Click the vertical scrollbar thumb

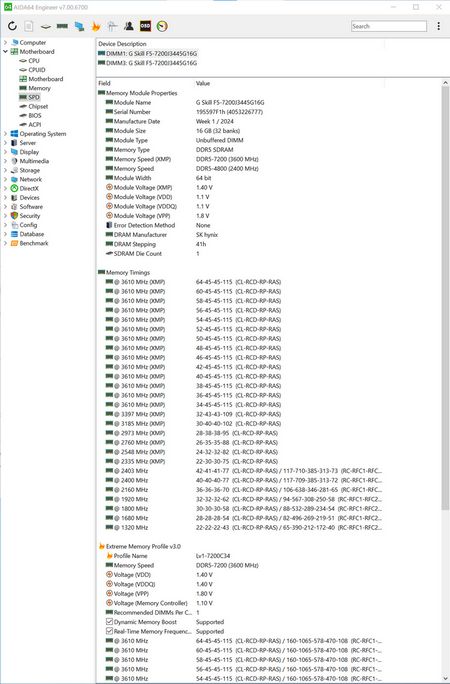point(445,298)
